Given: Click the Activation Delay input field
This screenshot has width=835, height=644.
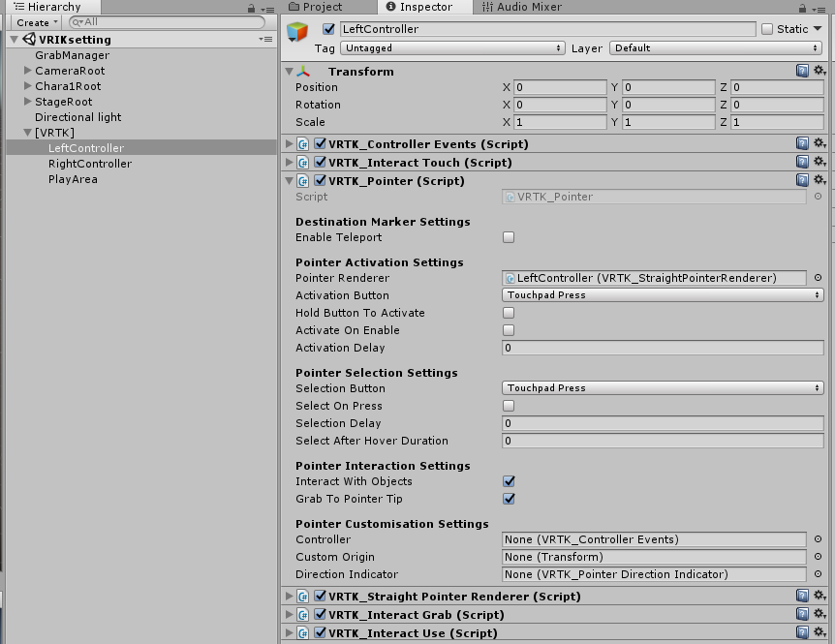Looking at the screenshot, I should point(662,347).
